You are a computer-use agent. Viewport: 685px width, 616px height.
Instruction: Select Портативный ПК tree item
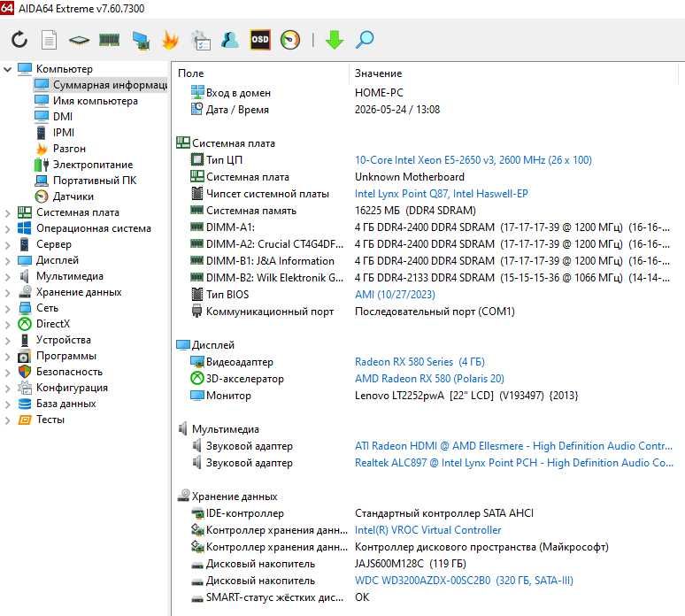95,181
